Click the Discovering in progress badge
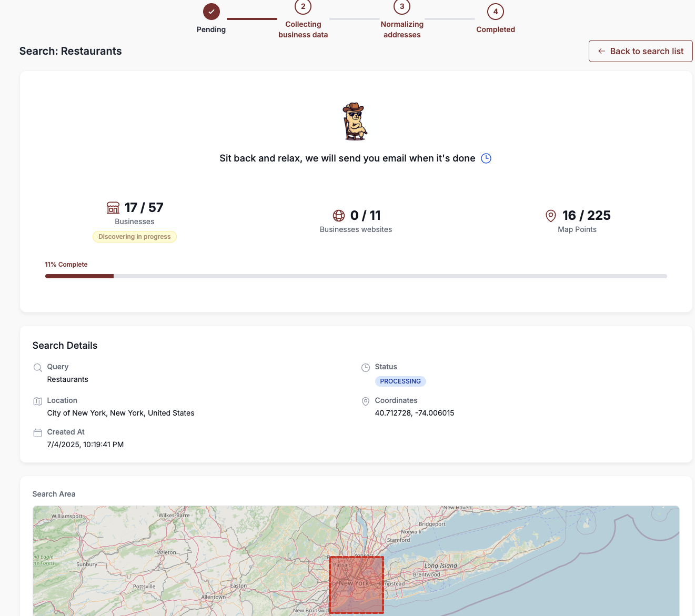Image resolution: width=695 pixels, height=616 pixels. pos(135,237)
